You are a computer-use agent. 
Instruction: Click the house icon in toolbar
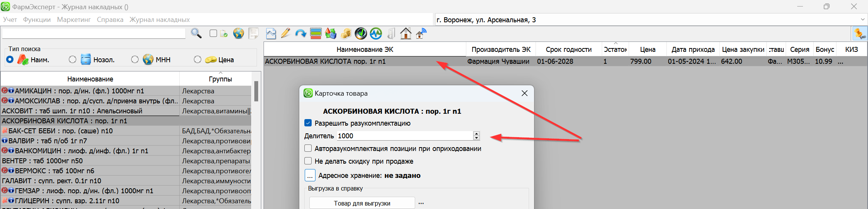(406, 34)
